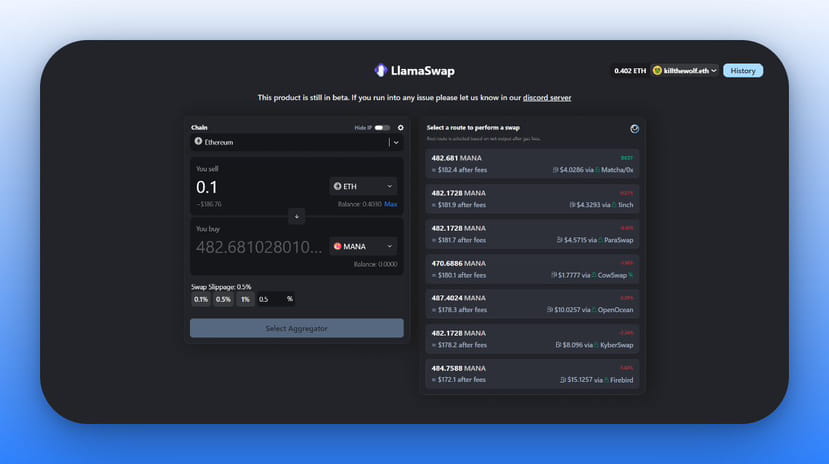Open swap settings gear icon
The height and width of the screenshot is (464, 829).
(x=400, y=127)
